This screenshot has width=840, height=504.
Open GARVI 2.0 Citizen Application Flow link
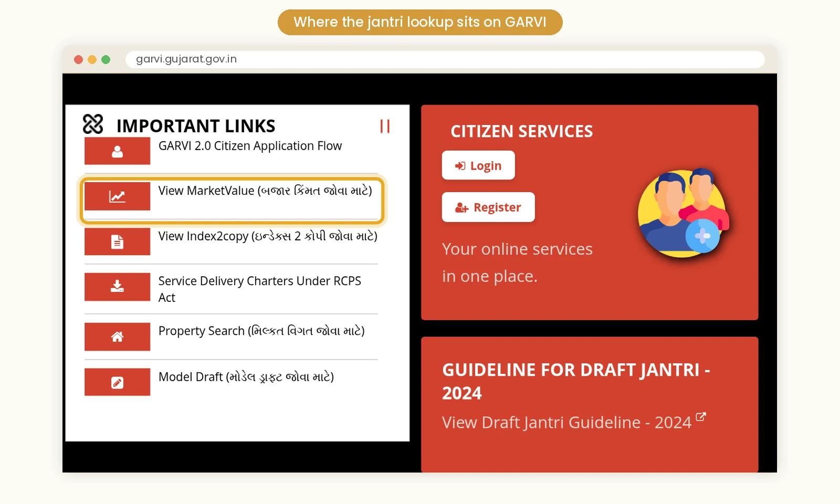pyautogui.click(x=250, y=146)
